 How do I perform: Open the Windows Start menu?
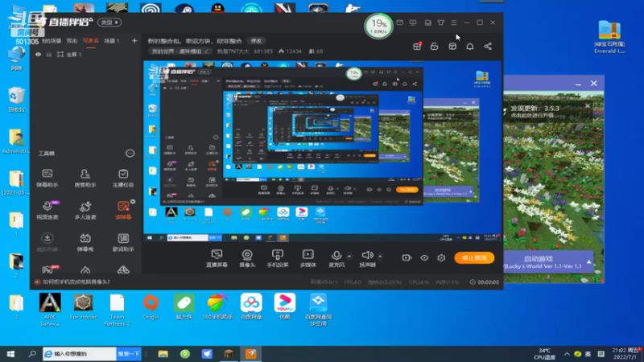[10, 354]
